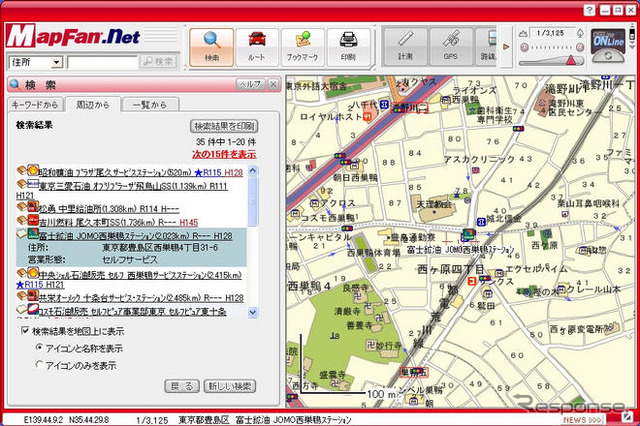Click the wide-area mountain icon left of the scale
The image size is (640, 426).
(524, 34)
